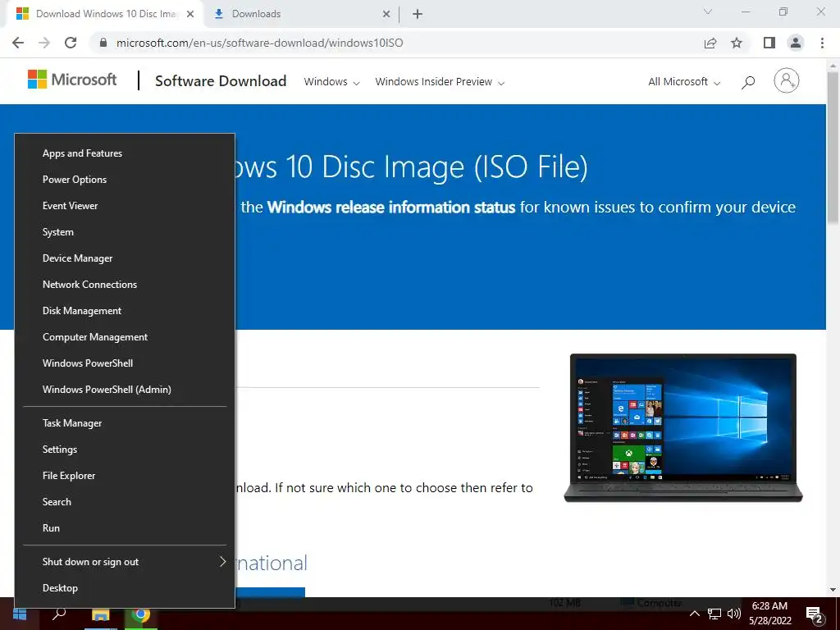
Task: Launch Device Manager
Action: pos(125,258)
